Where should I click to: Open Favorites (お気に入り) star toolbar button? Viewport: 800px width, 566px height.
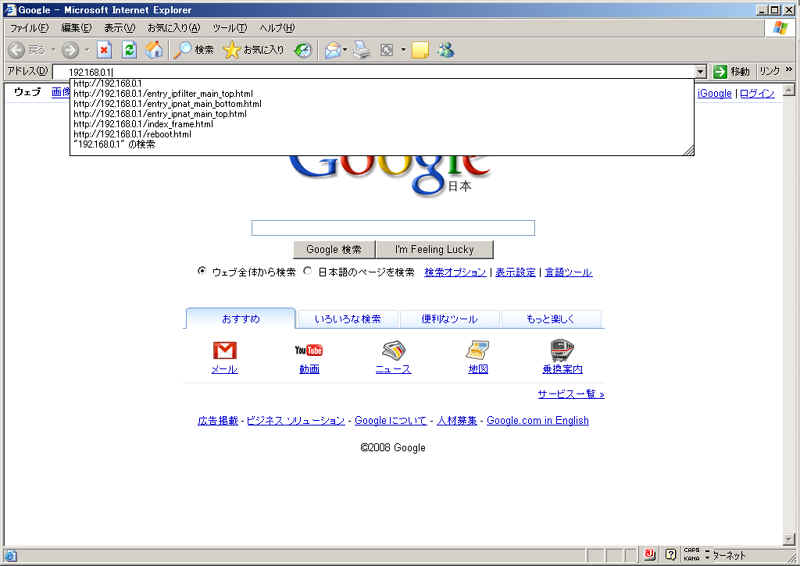(254, 50)
